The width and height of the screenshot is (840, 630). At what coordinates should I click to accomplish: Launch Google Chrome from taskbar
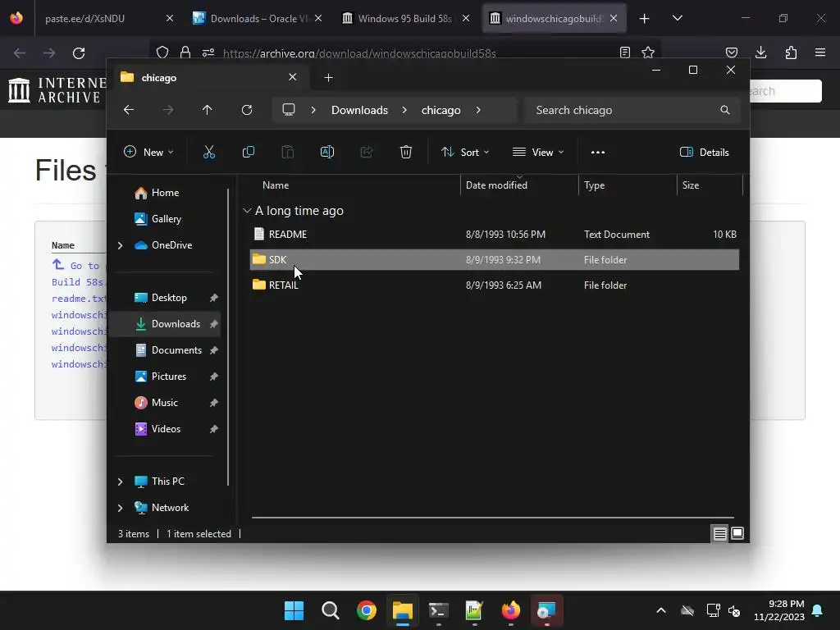tap(367, 610)
